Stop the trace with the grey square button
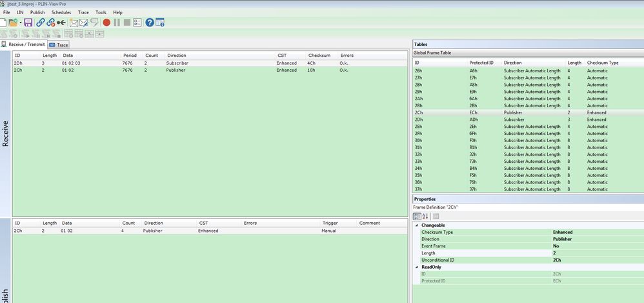This screenshot has width=644, height=303. (x=127, y=22)
